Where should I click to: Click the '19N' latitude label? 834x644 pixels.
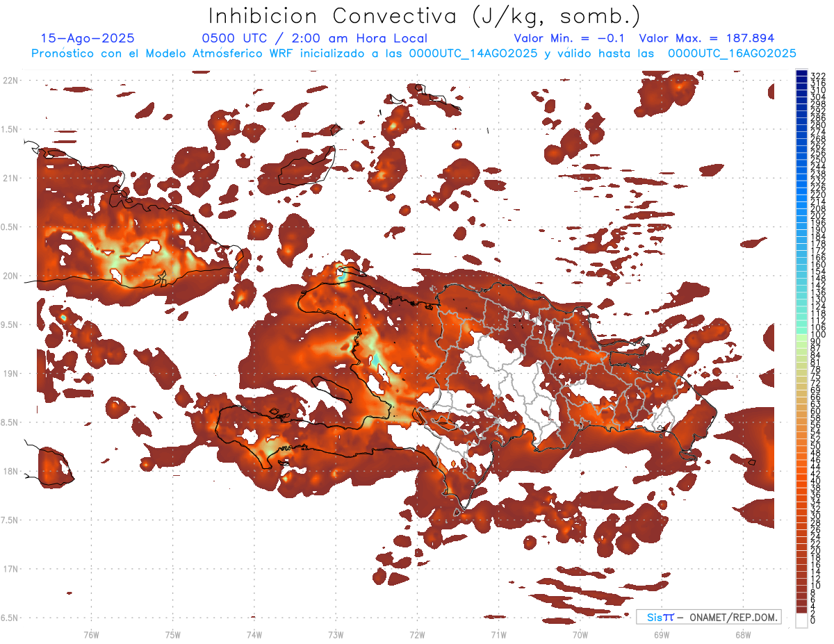tap(10, 374)
